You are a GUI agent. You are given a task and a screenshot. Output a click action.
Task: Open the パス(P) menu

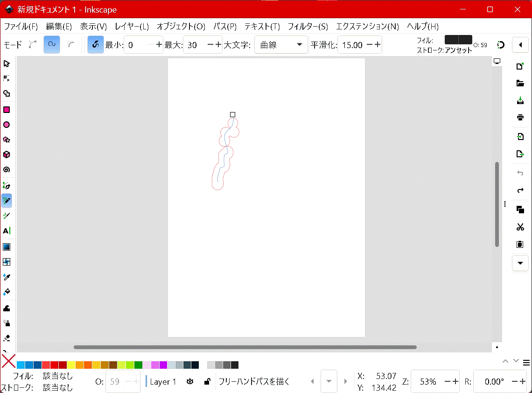225,26
